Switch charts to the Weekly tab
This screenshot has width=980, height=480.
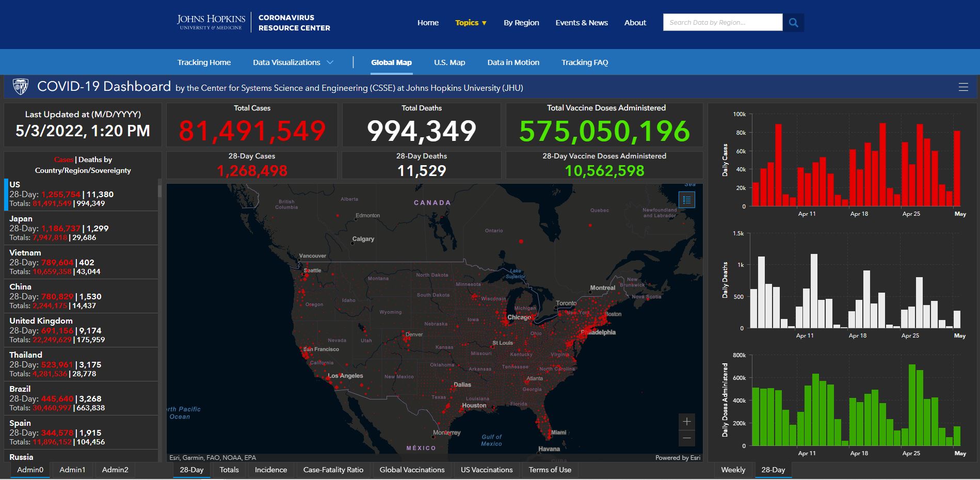[x=733, y=470]
